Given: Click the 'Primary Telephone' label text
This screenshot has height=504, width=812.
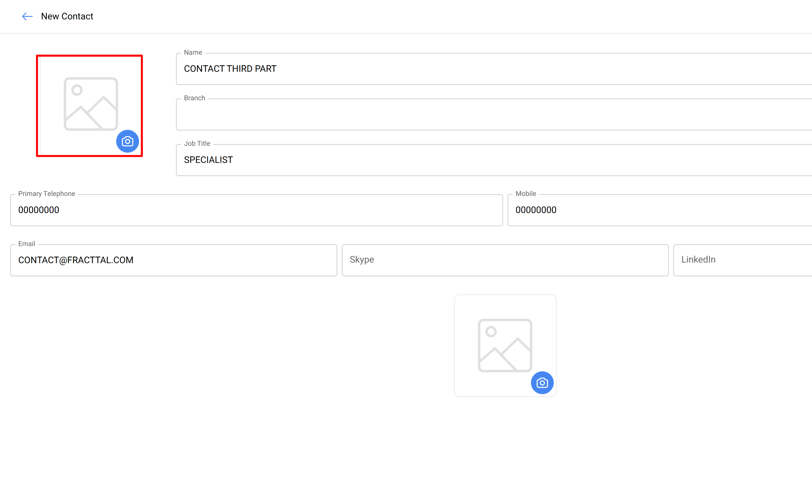Looking at the screenshot, I should 47,194.
